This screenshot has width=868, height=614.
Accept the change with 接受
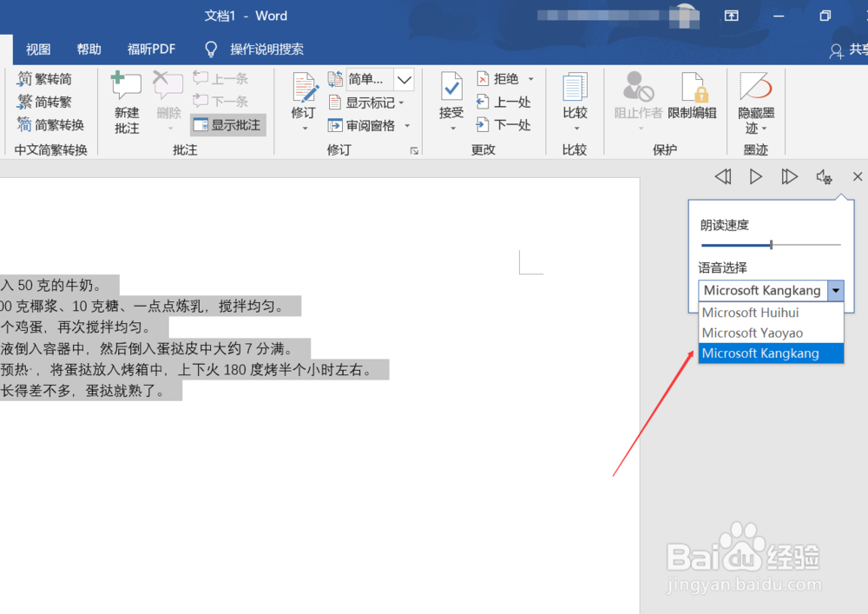point(451,94)
